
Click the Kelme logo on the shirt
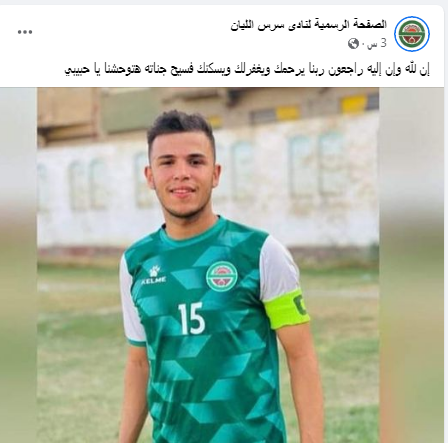point(154,275)
